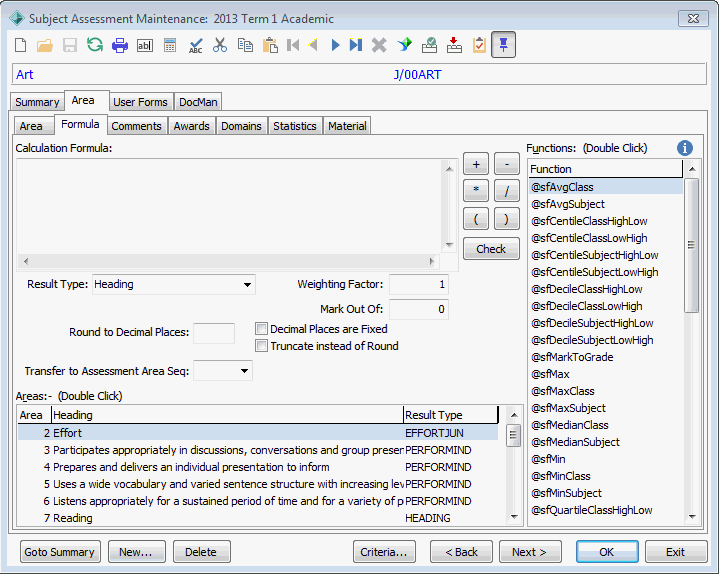Select area row 'Prepares and delivers an individual presentation'

coord(258,467)
